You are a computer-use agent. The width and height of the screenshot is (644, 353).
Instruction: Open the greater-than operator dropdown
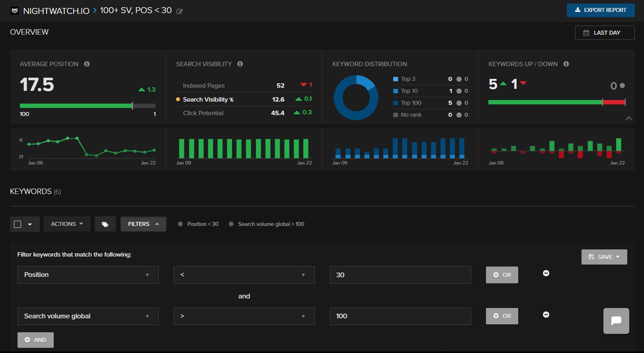click(x=244, y=316)
